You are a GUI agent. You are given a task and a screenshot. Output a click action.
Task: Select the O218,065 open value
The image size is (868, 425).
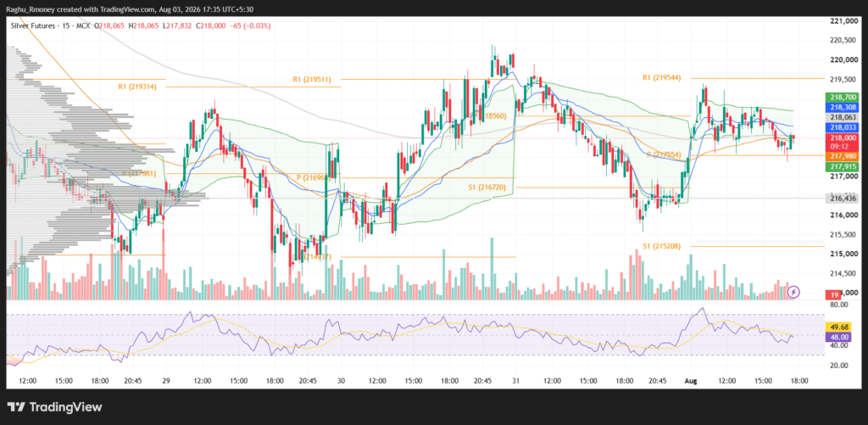[x=108, y=26]
